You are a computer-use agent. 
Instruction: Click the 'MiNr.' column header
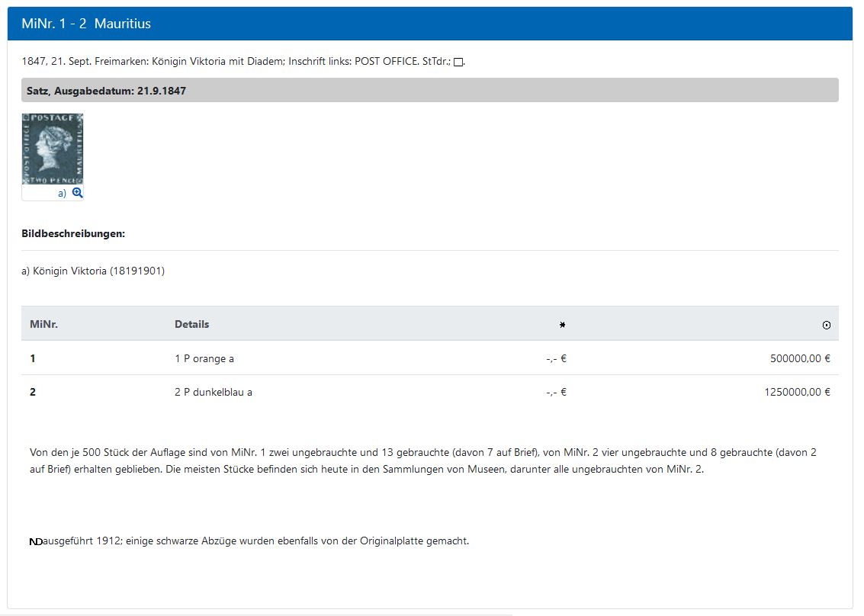coord(43,324)
